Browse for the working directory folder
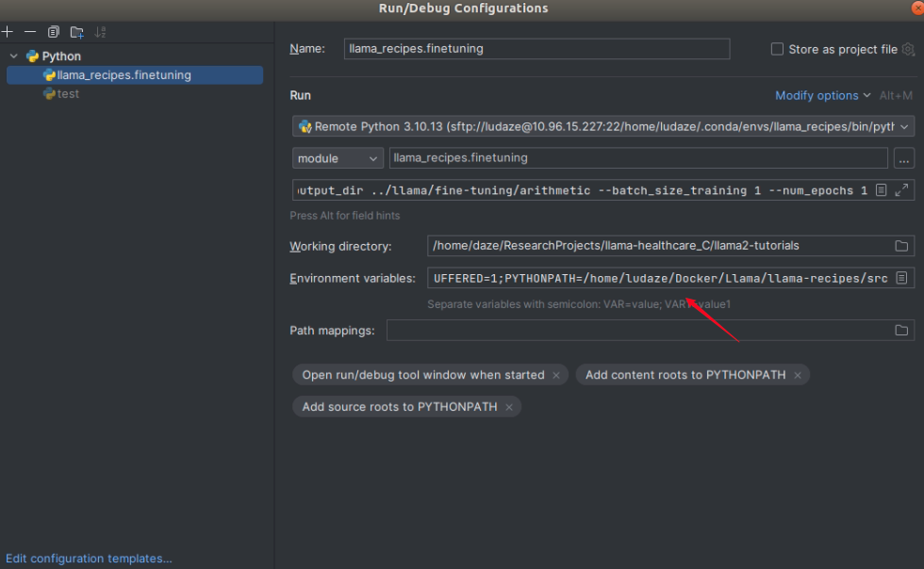 click(x=901, y=246)
